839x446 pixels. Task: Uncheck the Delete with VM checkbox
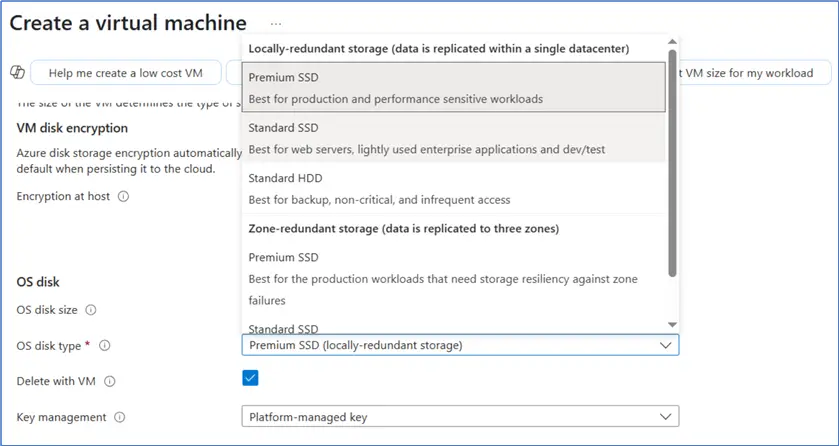250,378
